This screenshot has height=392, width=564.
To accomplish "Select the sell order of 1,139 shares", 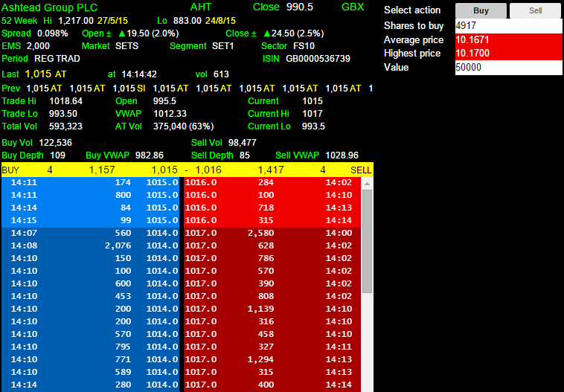I will [x=272, y=309].
